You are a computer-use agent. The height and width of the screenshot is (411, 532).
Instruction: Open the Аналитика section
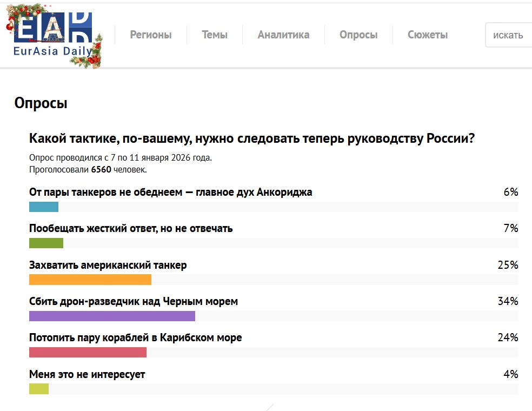[283, 35]
